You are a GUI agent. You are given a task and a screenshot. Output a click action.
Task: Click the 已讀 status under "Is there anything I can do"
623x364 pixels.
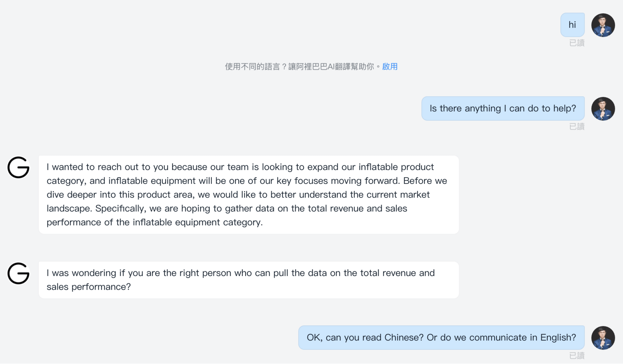[577, 127]
